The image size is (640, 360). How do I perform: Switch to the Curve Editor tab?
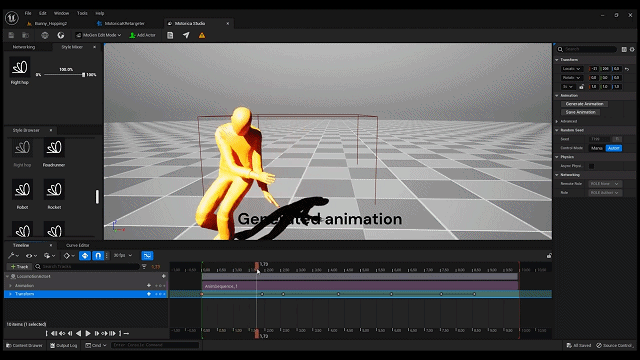tap(78, 245)
